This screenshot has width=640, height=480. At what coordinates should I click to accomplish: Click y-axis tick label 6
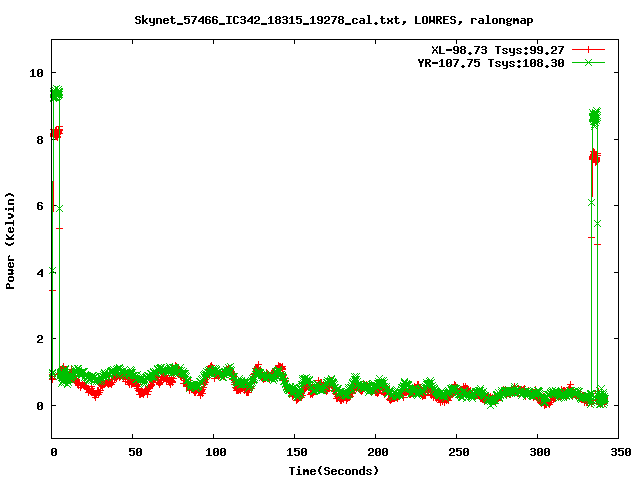point(40,206)
